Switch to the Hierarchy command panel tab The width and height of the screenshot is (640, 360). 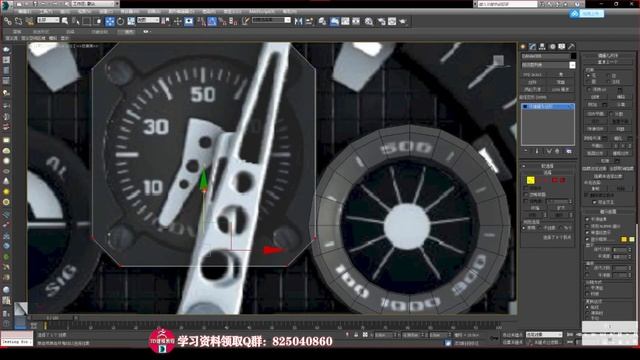[542, 47]
